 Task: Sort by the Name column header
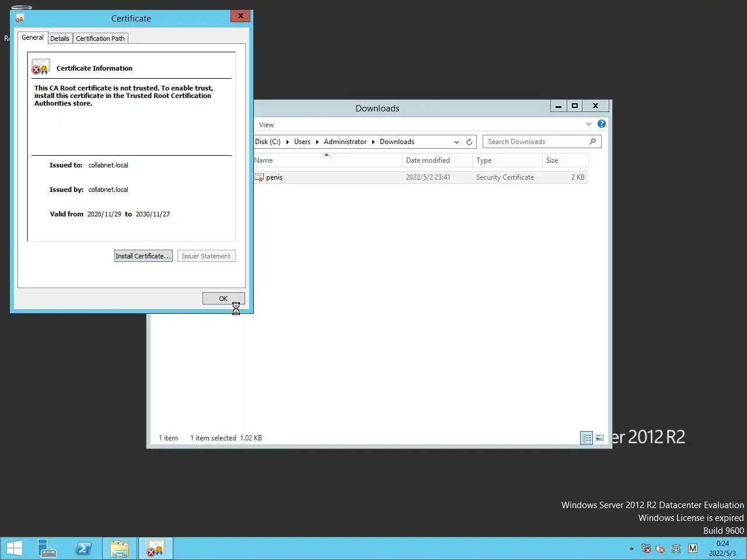tap(327, 160)
